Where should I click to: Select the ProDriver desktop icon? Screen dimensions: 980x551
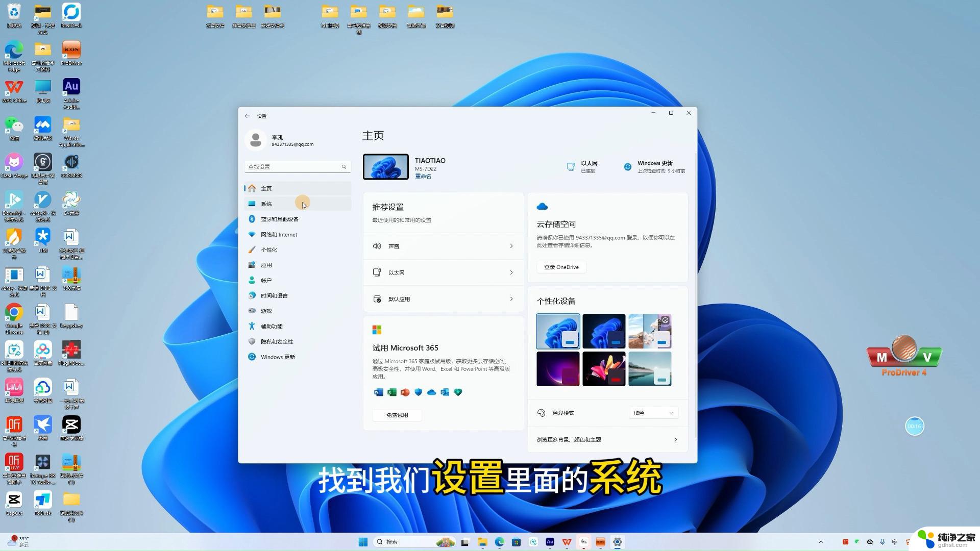point(71,53)
